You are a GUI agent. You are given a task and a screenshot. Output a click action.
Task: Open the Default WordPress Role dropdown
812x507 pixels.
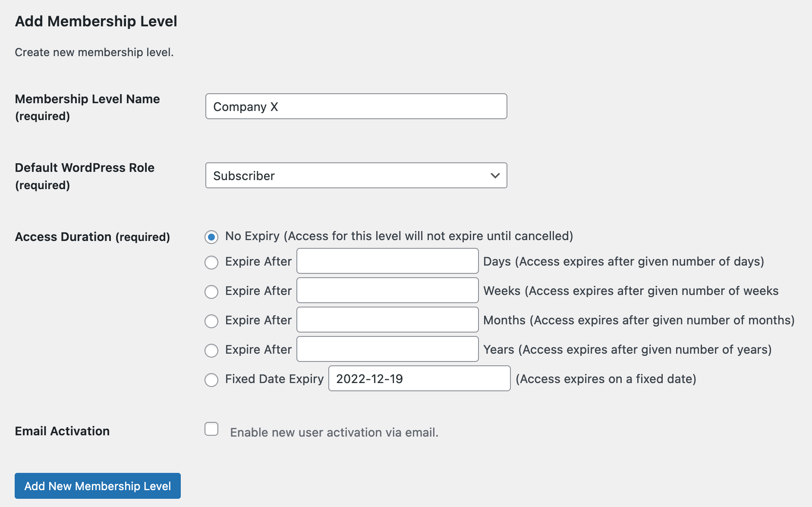point(356,175)
